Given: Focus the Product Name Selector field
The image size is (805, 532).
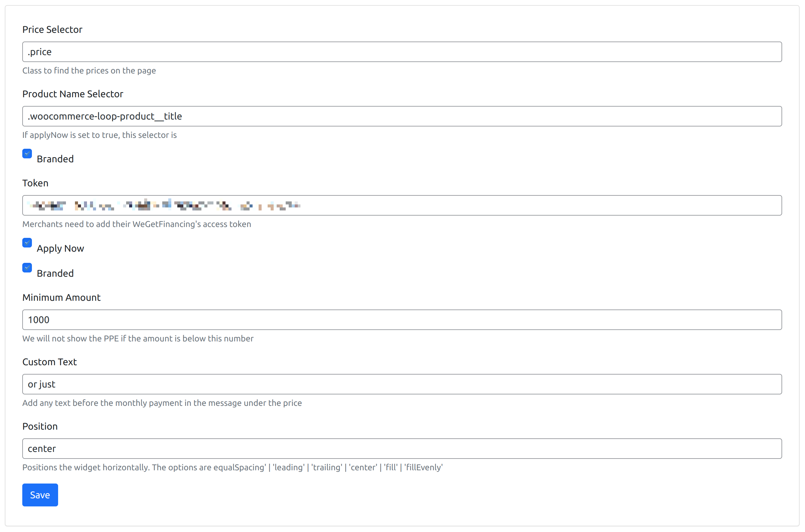Looking at the screenshot, I should pyautogui.click(x=402, y=117).
